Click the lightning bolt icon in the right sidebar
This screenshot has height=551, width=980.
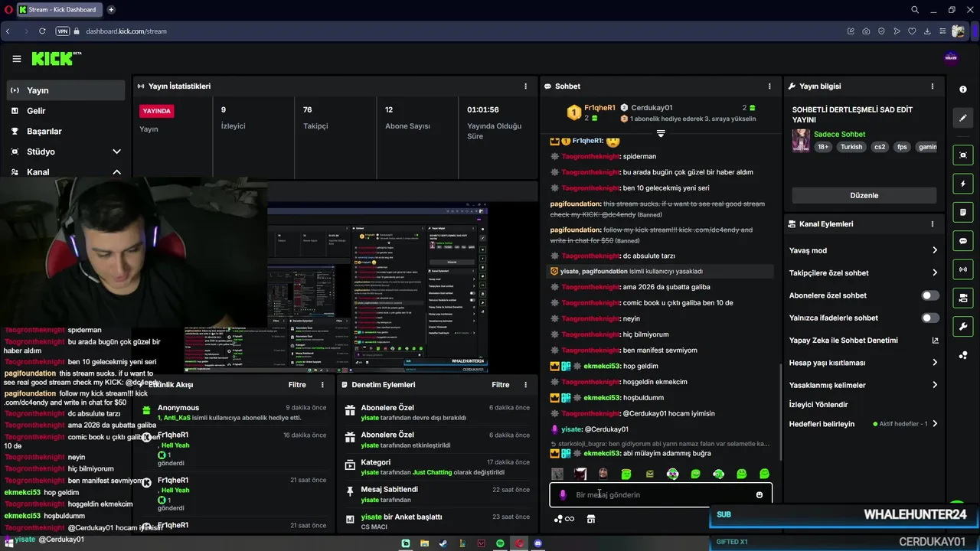click(963, 184)
